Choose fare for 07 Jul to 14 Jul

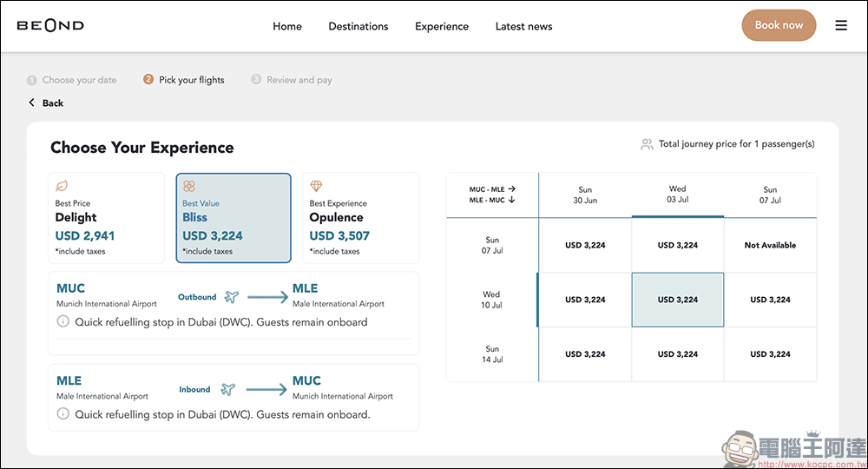pyautogui.click(x=770, y=353)
